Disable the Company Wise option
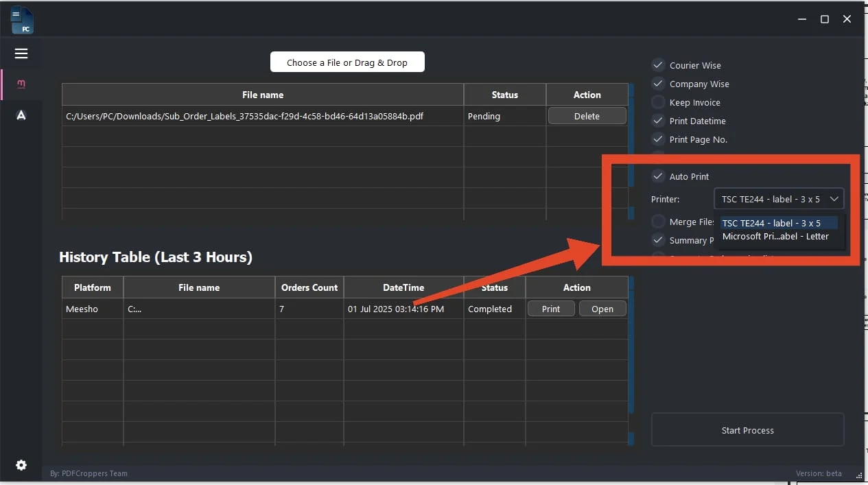The image size is (868, 485). (658, 84)
